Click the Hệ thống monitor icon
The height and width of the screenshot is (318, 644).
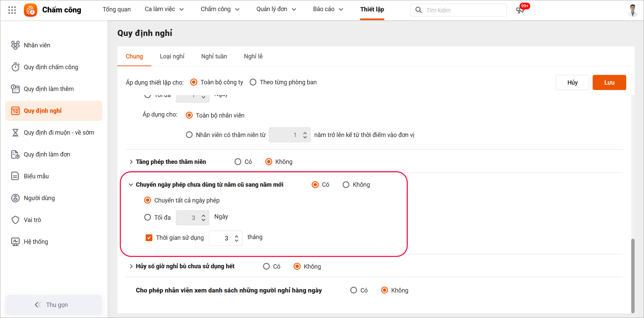tap(15, 242)
